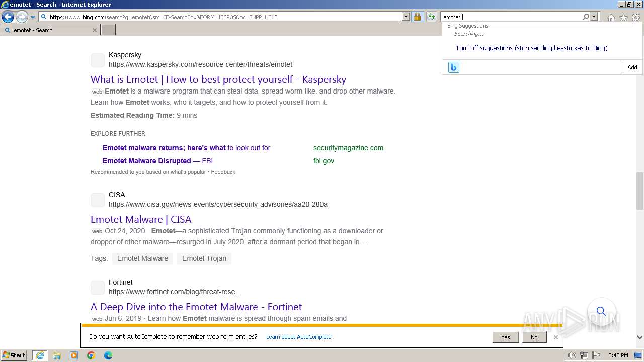Select the 'emotet - Search' tab
Viewport: 644px width, 362px height.
(50, 30)
